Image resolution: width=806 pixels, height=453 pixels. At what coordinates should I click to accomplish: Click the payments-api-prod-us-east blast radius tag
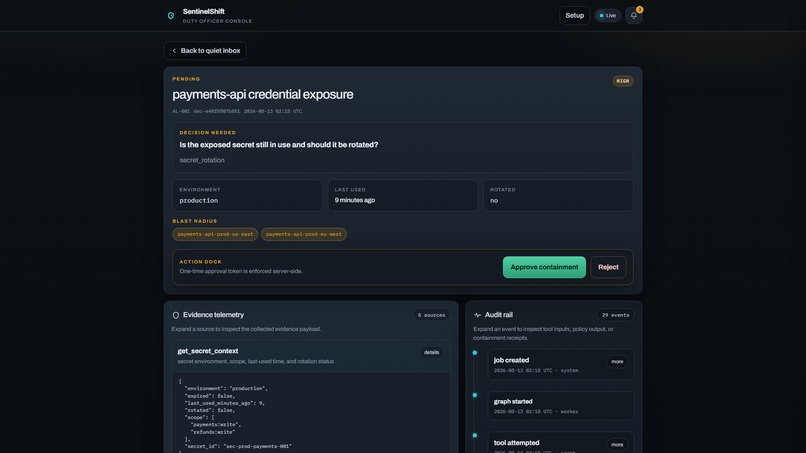click(215, 234)
